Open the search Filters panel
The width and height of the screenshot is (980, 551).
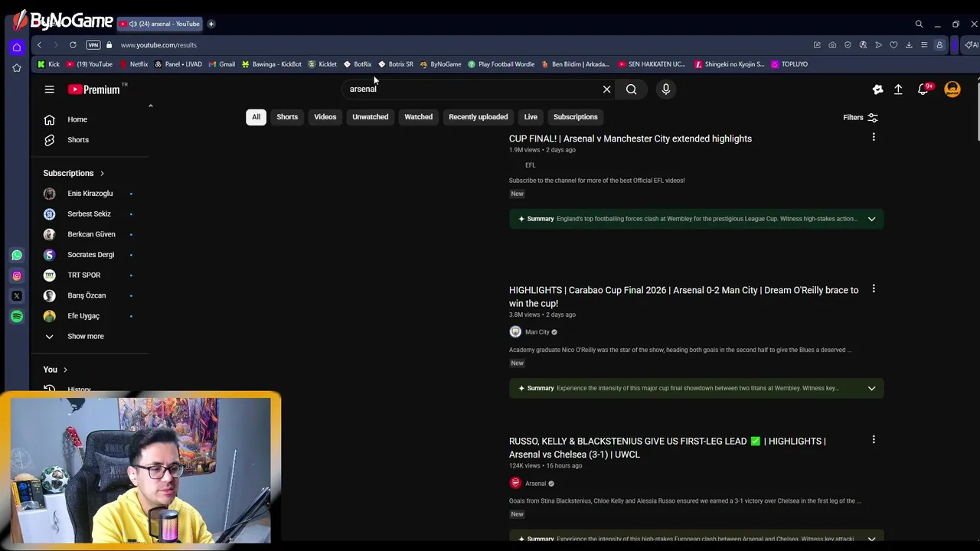[x=861, y=117]
